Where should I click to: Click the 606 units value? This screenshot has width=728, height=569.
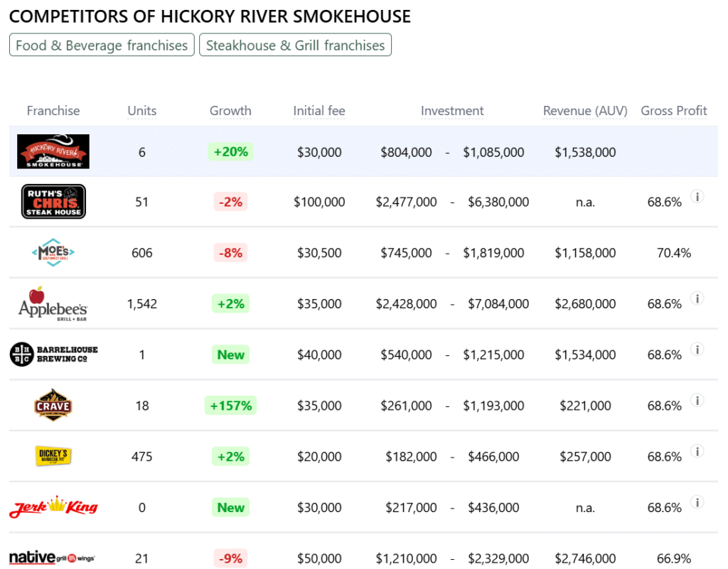pos(142,253)
